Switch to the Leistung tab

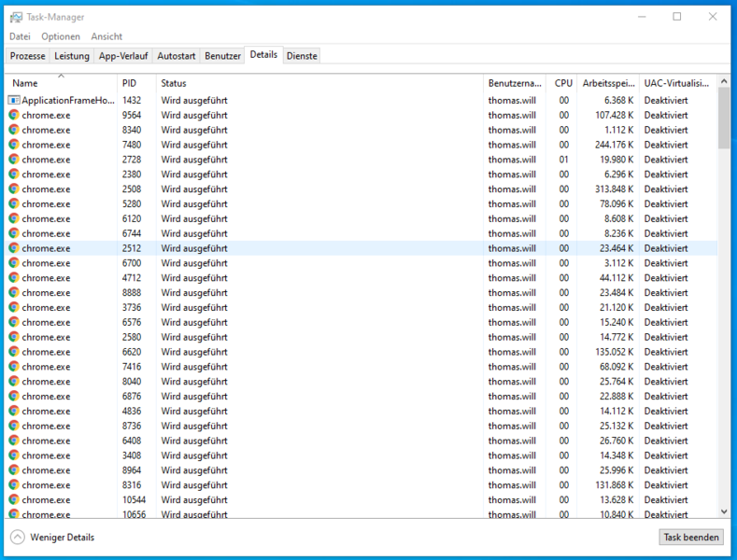point(72,56)
